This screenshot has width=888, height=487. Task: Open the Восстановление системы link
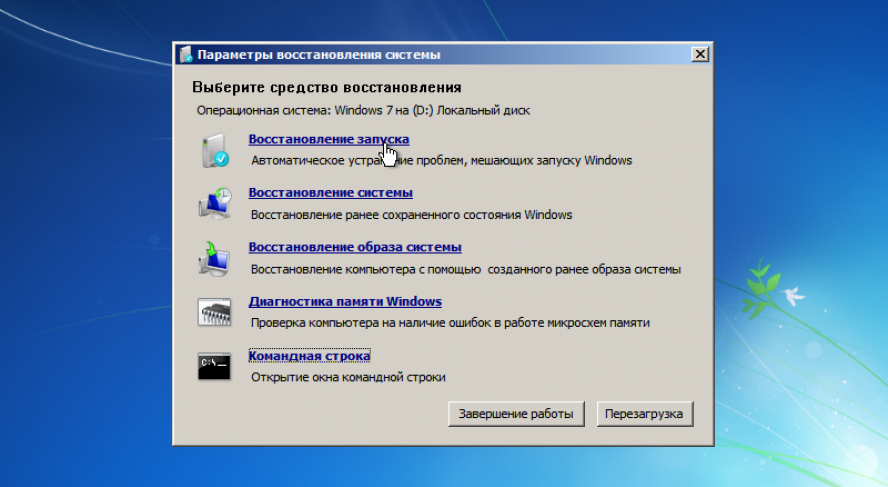tap(330, 193)
